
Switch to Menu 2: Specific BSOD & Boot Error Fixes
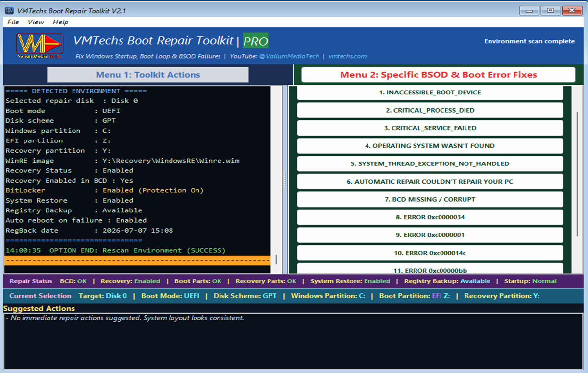pyautogui.click(x=439, y=75)
